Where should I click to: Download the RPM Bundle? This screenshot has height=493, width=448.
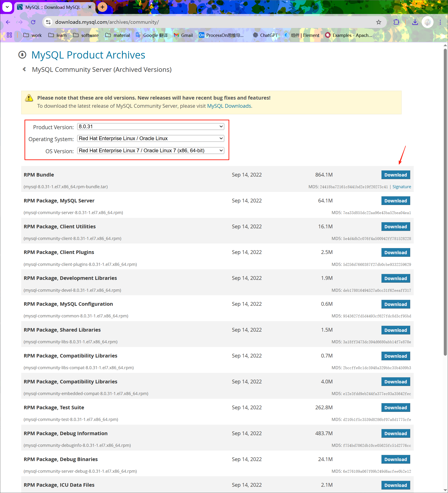395,175
